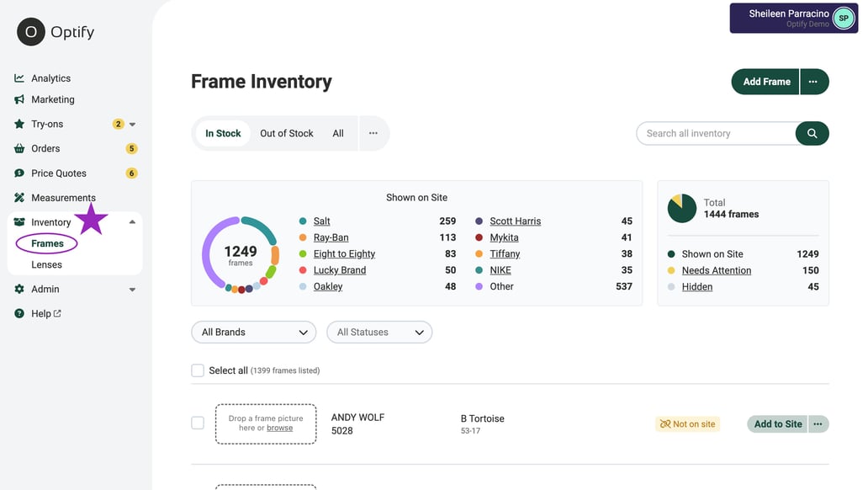
Task: Click the Price Quotes icon
Action: (x=19, y=173)
